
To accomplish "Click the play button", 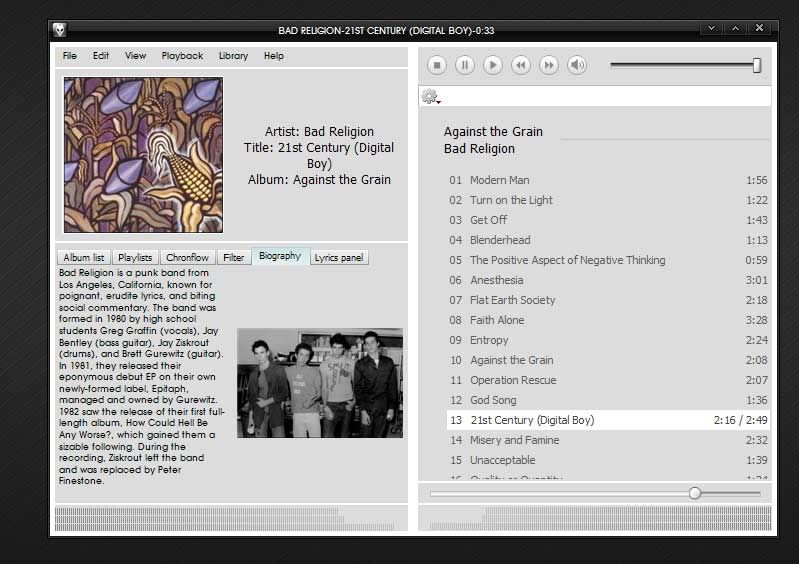I will tap(493, 65).
